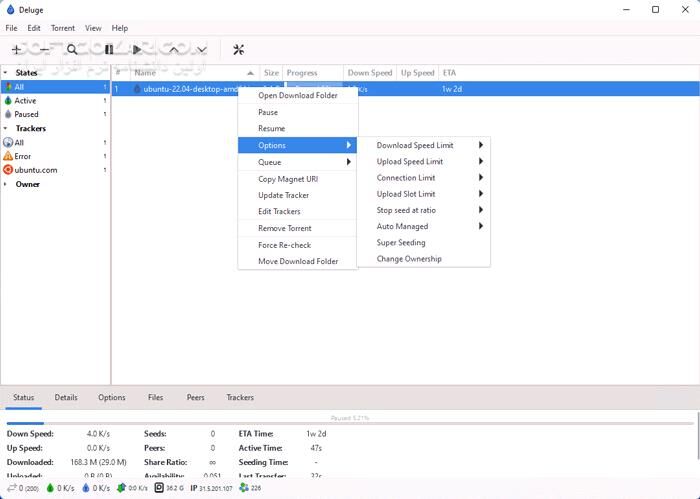Filter by the ubuntu.com tracker in the sidebar
Image resolution: width=700 pixels, height=499 pixels.
(36, 170)
